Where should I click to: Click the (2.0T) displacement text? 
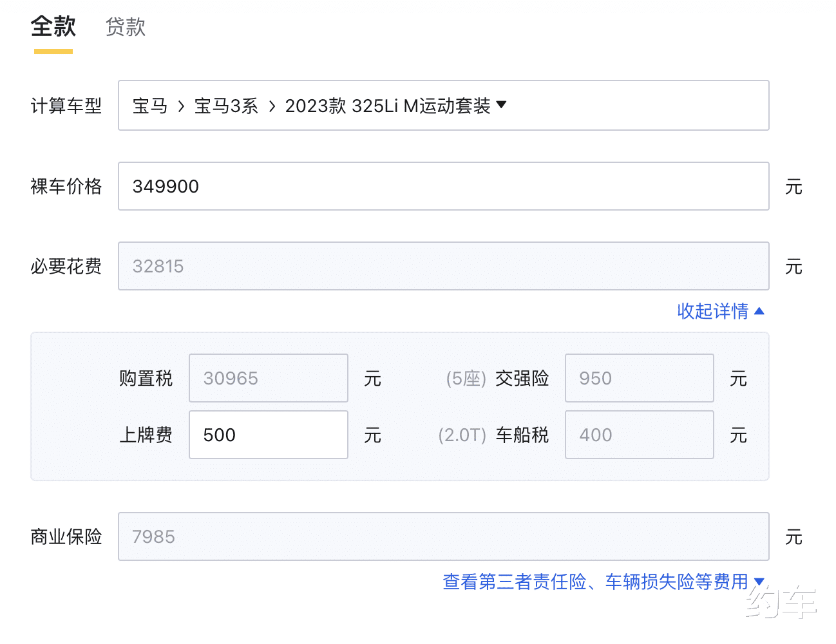462,435
